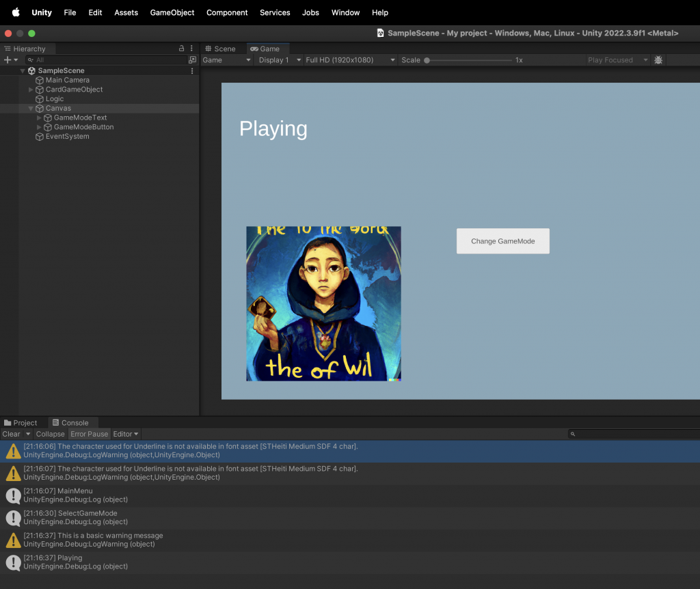The image size is (700, 589).
Task: Select the Main Camera row
Action: coord(99,81)
